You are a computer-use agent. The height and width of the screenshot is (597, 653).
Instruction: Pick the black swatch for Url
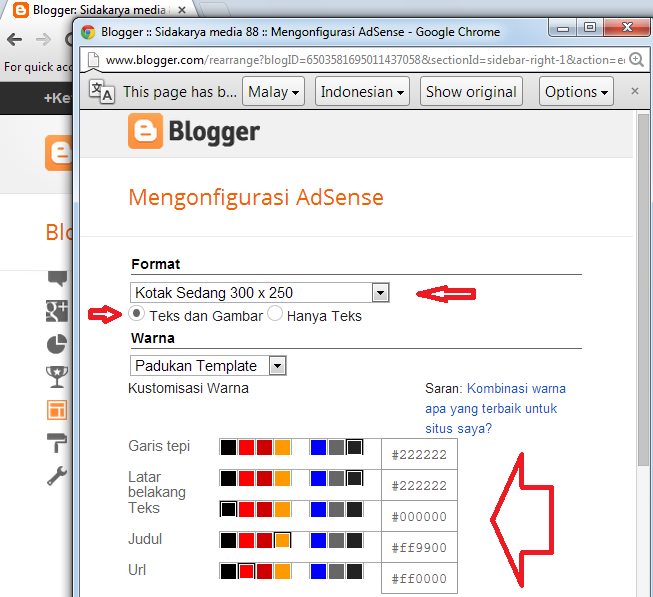pyautogui.click(x=228, y=571)
